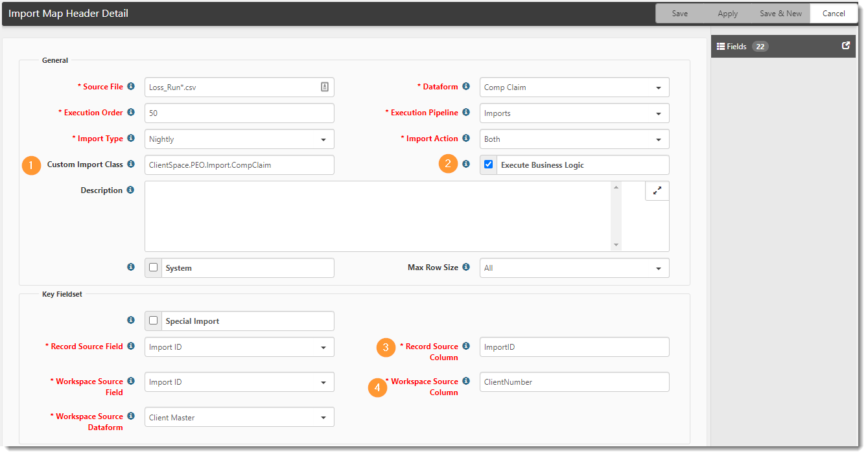
Task: Click the info icon beside Workspace Source Dataform
Action: [x=131, y=416]
